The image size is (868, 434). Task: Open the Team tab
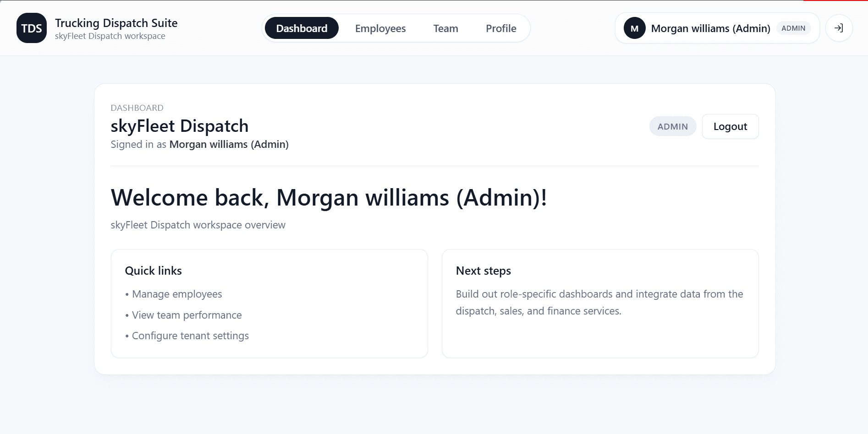coord(445,28)
